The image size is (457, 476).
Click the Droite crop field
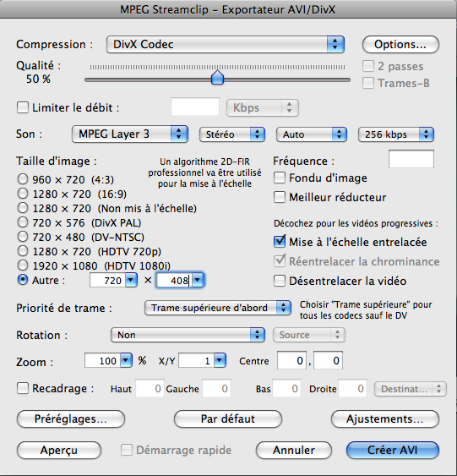pyautogui.click(x=352, y=388)
